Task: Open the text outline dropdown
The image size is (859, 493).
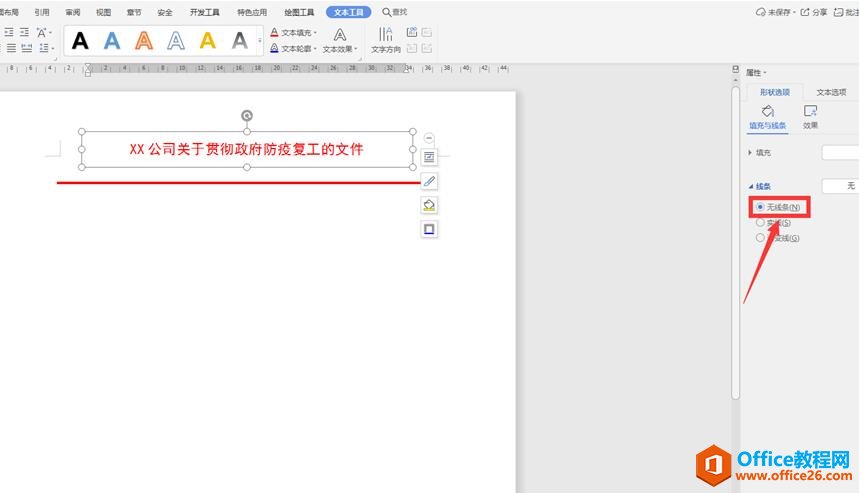Action: point(294,48)
